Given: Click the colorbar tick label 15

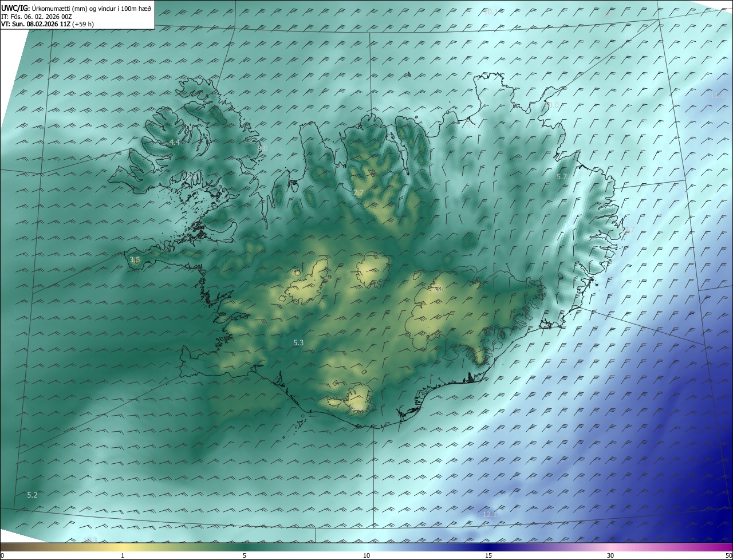Looking at the screenshot, I should [x=488, y=555].
